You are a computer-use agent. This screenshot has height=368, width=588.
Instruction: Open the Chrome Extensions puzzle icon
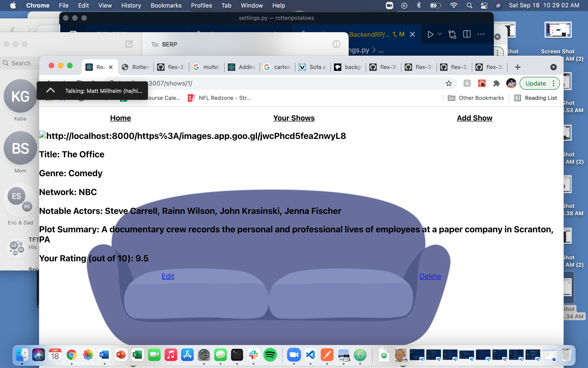(x=496, y=83)
